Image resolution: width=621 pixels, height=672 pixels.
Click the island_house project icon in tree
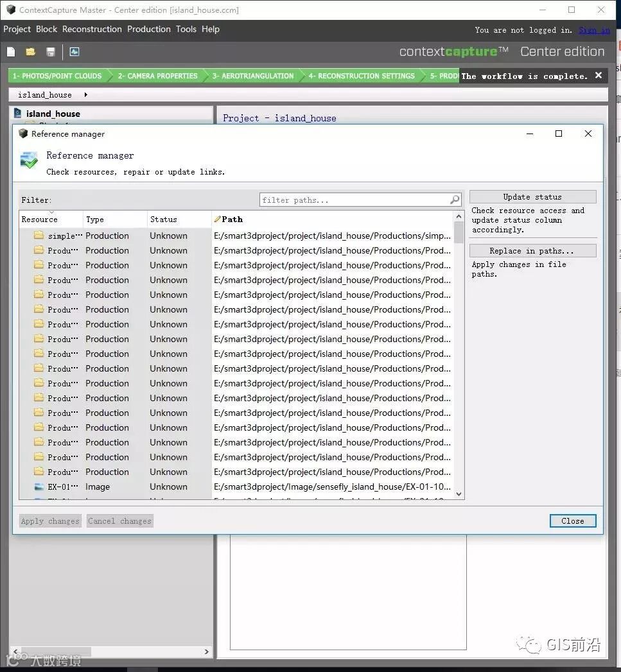pos(17,113)
